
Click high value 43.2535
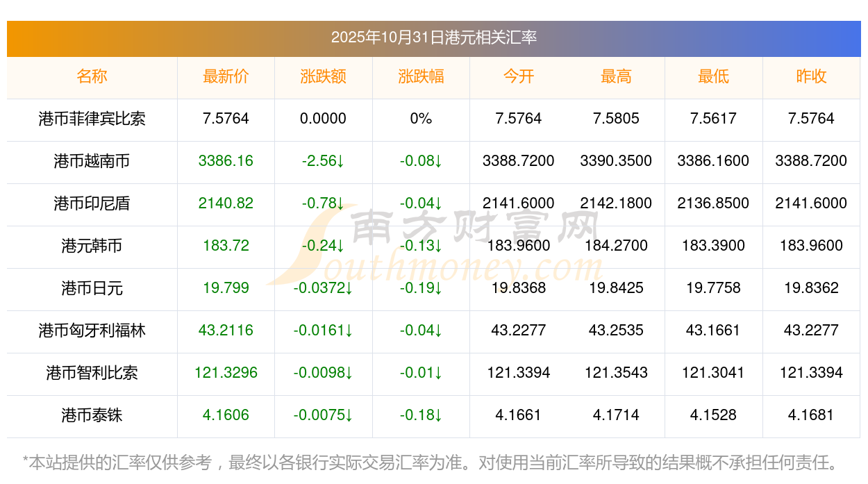(616, 331)
